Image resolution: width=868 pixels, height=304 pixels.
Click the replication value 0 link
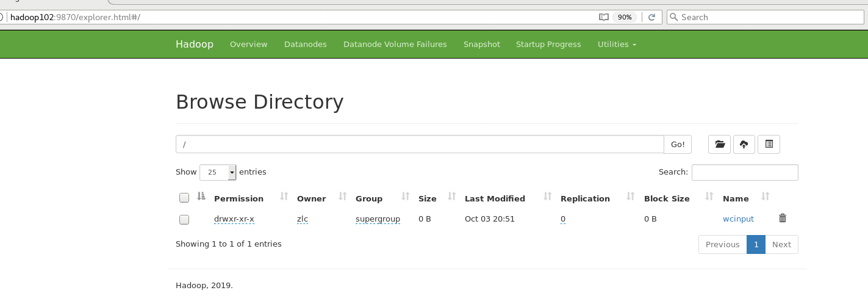click(563, 219)
